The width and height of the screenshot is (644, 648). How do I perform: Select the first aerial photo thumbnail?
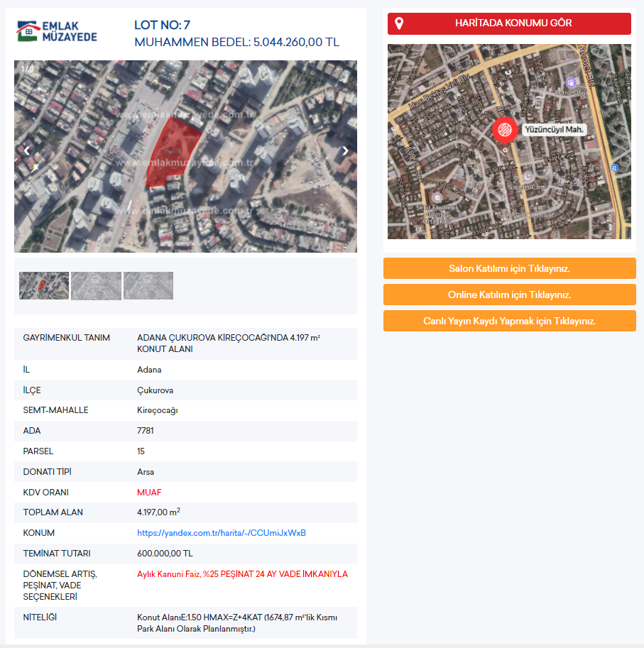click(x=44, y=285)
